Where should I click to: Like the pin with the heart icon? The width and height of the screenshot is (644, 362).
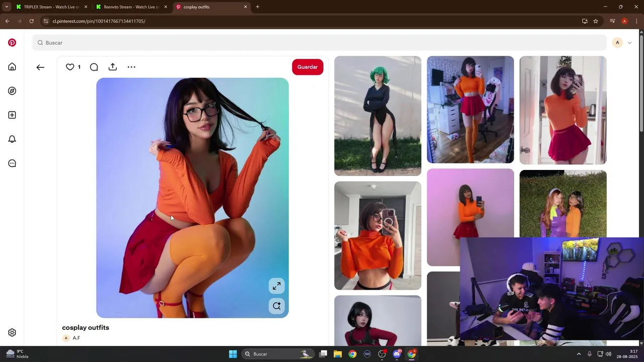tap(70, 67)
